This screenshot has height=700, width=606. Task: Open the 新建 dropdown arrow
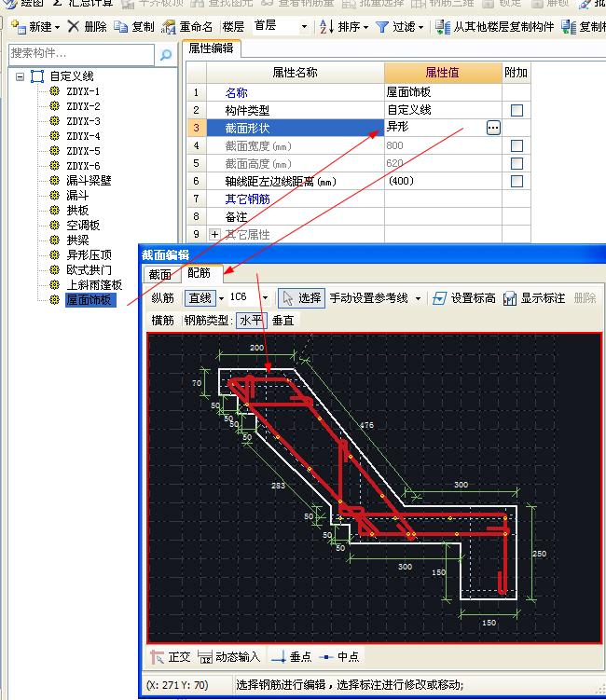pos(57,28)
